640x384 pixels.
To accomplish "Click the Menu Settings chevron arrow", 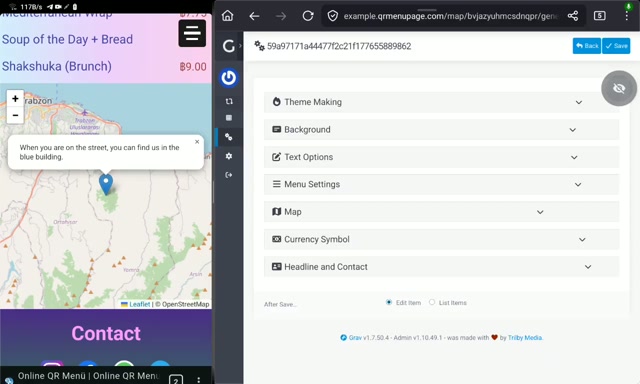I will pyautogui.click(x=578, y=185).
